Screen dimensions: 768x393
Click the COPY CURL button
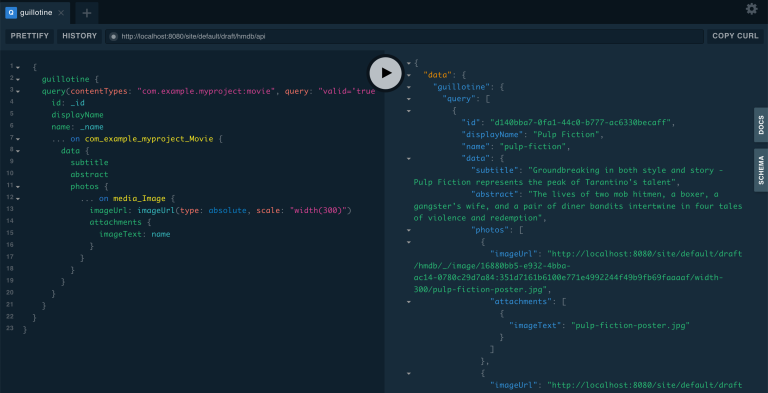point(735,36)
